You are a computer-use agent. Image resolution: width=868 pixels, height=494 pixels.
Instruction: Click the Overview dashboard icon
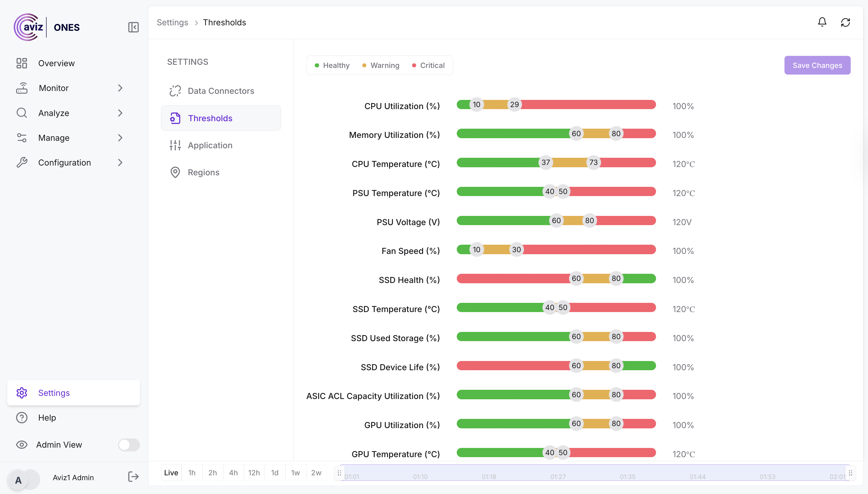click(x=22, y=63)
